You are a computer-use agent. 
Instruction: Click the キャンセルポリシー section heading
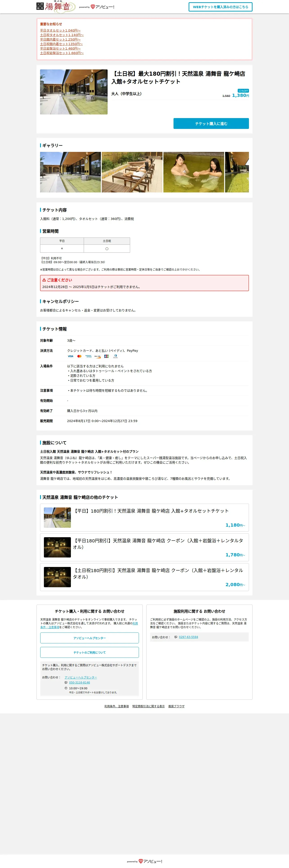[61, 301]
